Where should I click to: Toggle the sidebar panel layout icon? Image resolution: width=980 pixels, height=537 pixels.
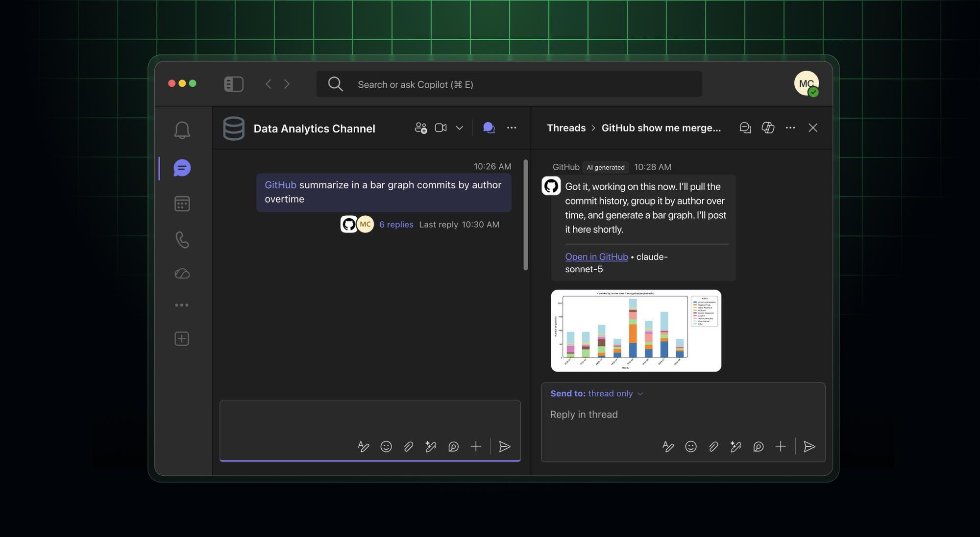coord(234,84)
